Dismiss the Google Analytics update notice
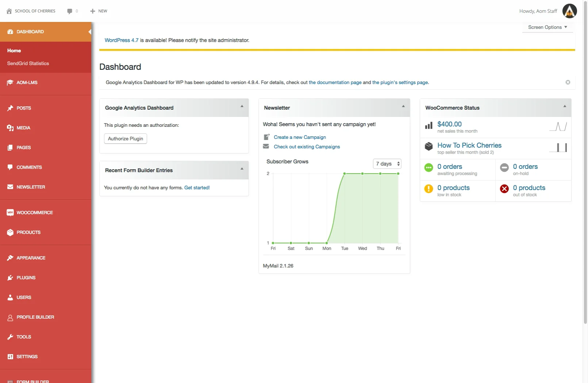 pos(568,82)
